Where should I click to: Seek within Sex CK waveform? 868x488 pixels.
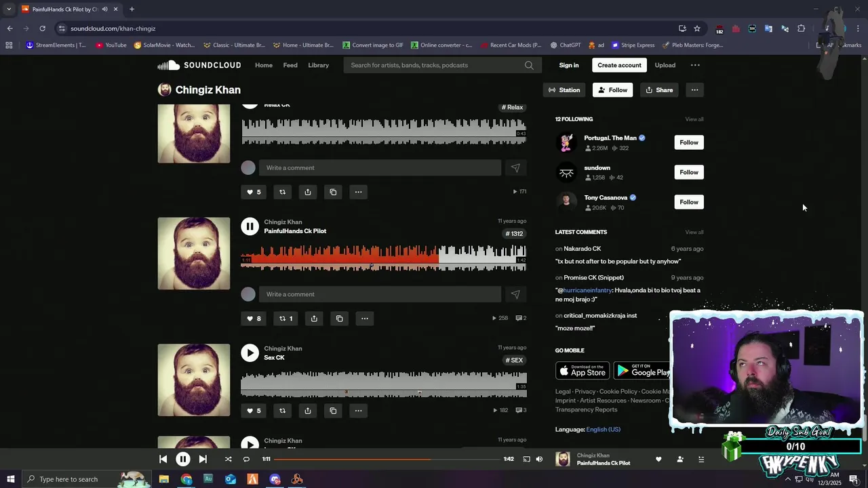pyautogui.click(x=384, y=384)
